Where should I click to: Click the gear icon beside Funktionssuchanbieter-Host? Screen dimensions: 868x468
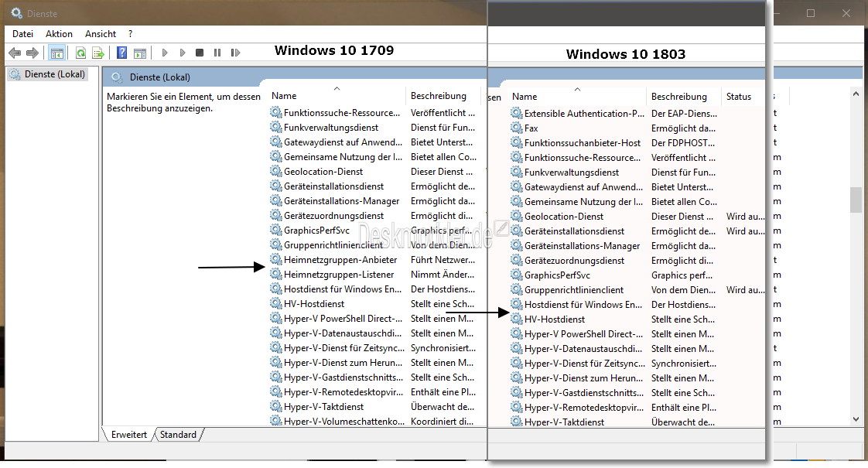(517, 143)
